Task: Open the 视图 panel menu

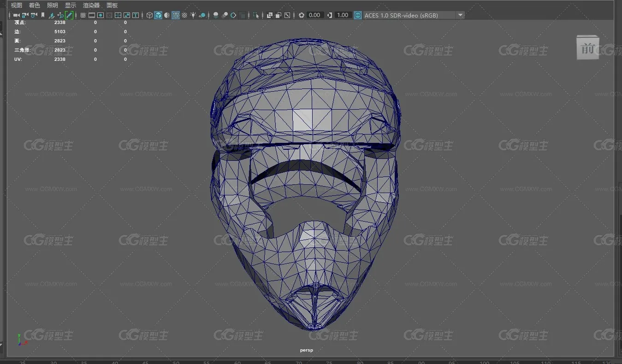Action: point(16,5)
